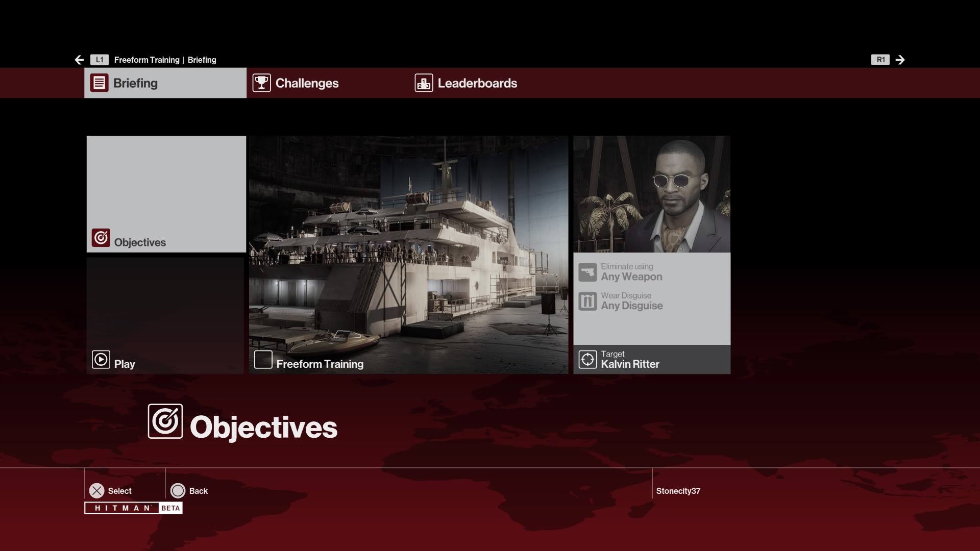Click the pistol icon for Any Weapon

click(587, 272)
